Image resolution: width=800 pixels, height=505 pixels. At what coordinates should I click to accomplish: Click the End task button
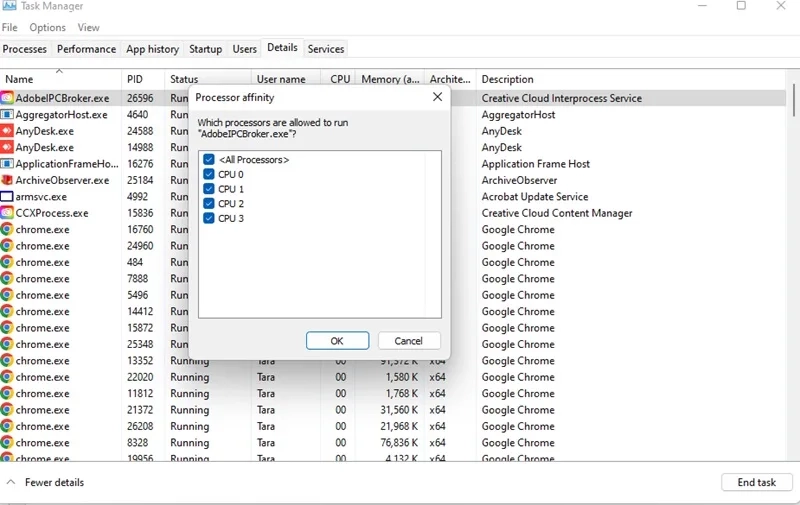[x=756, y=482]
